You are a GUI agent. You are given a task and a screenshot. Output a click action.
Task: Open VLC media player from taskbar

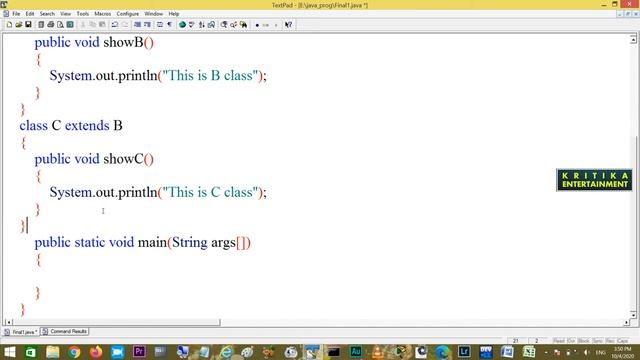point(378,352)
